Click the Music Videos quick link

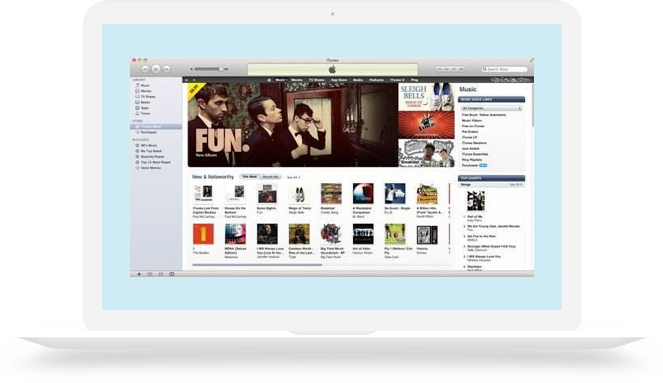coord(473,120)
